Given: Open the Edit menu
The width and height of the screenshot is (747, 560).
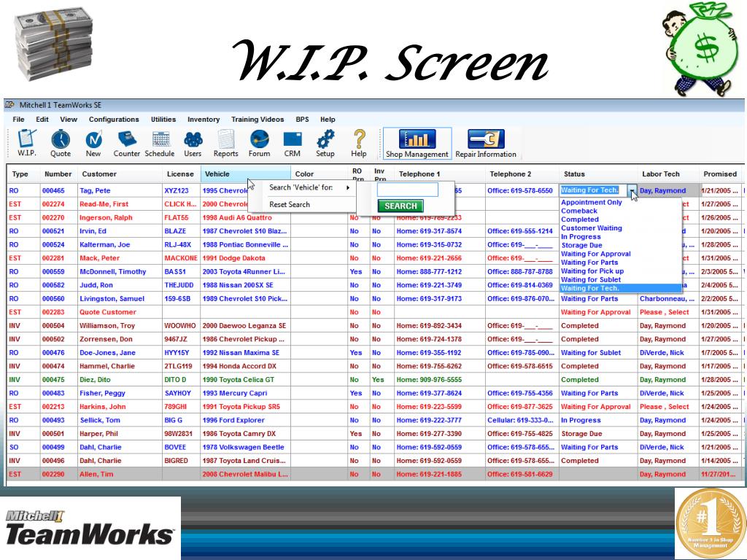Looking at the screenshot, I should tap(42, 119).
